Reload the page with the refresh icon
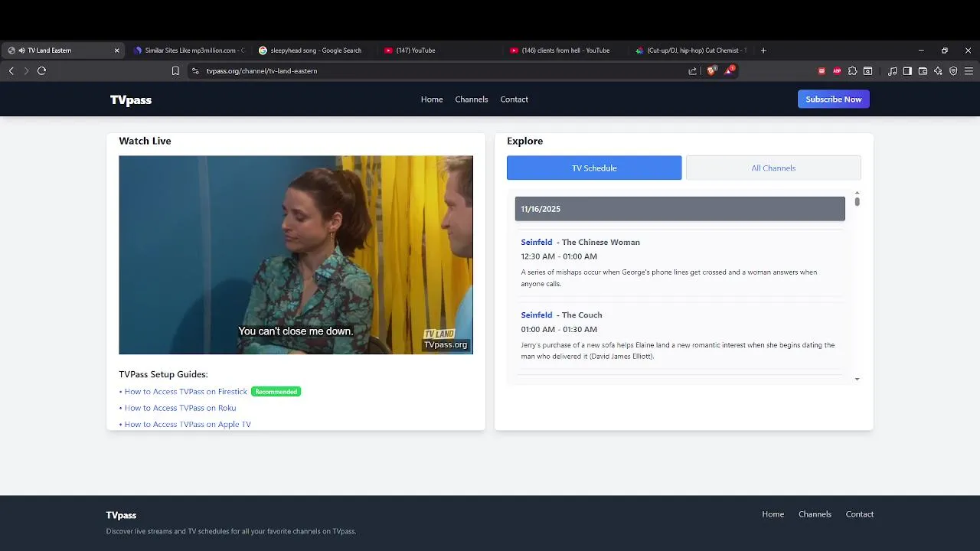Image resolution: width=980 pixels, height=551 pixels. coord(41,70)
